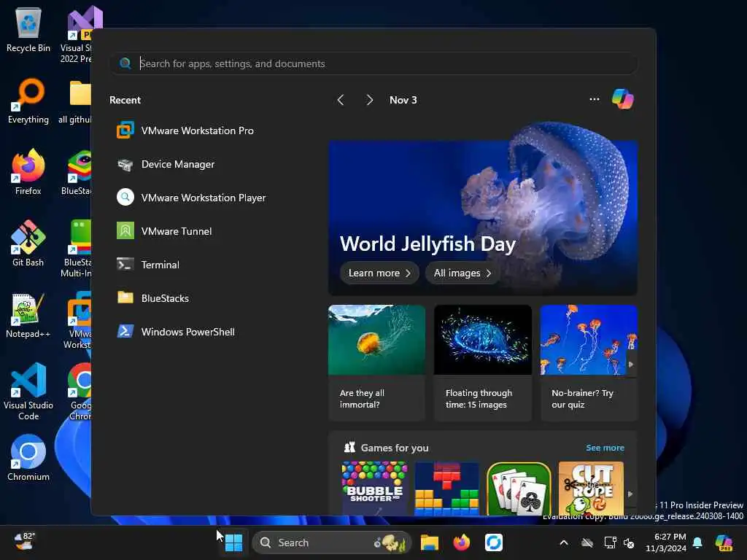Open Copilot icon in search panel
This screenshot has width=747, height=560.
click(623, 99)
